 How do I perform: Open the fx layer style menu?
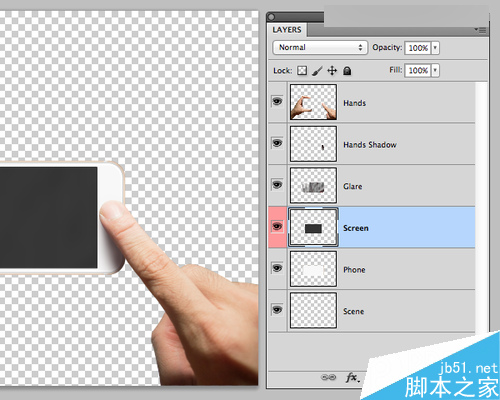[x=353, y=377]
